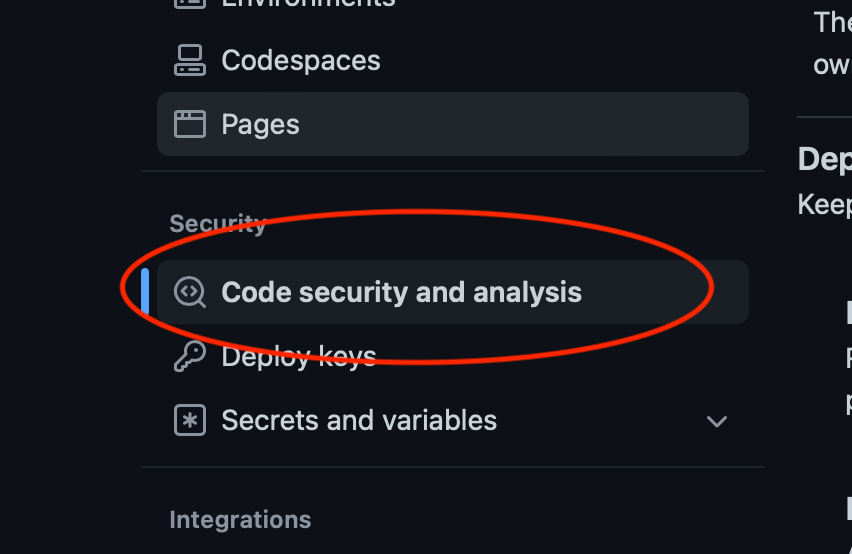Click the Codespaces computer icon

(x=190, y=60)
